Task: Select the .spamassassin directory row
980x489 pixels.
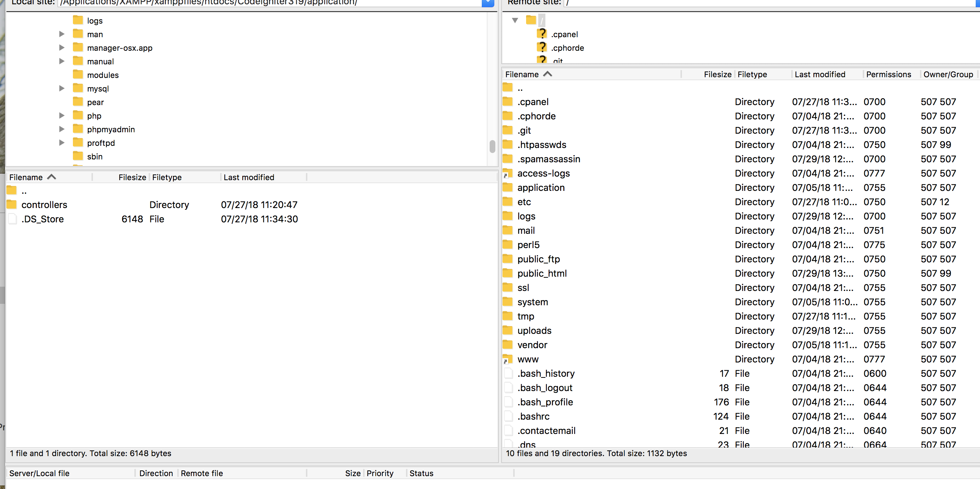Action: click(x=741, y=159)
